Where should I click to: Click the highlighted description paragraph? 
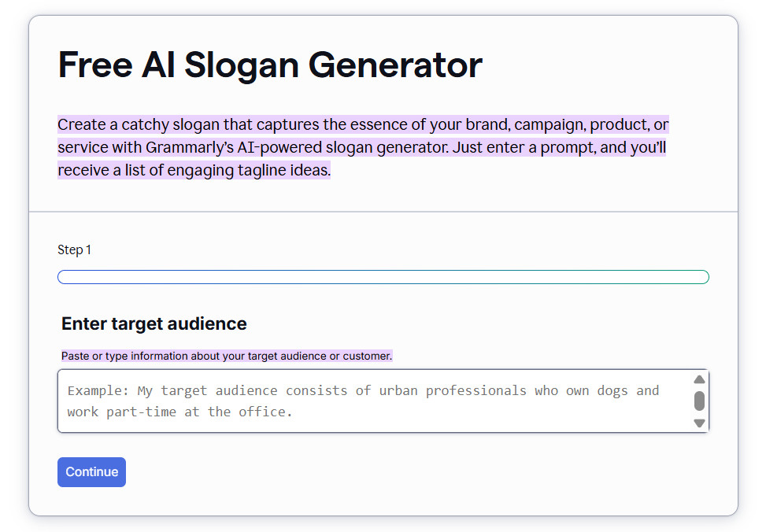pyautogui.click(x=362, y=146)
